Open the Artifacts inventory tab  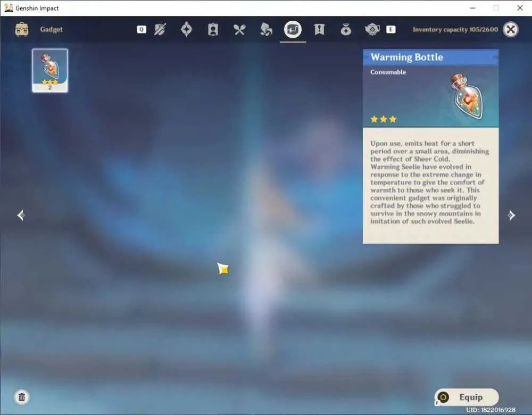click(186, 29)
